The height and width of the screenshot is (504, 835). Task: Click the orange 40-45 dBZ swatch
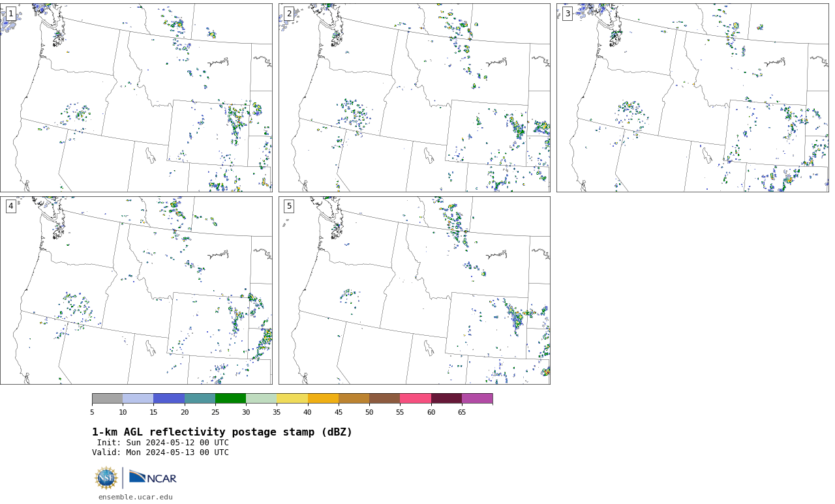pyautogui.click(x=323, y=398)
